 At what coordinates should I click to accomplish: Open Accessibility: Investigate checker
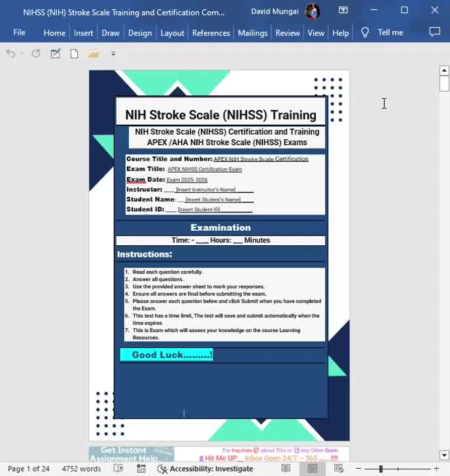(x=205, y=469)
